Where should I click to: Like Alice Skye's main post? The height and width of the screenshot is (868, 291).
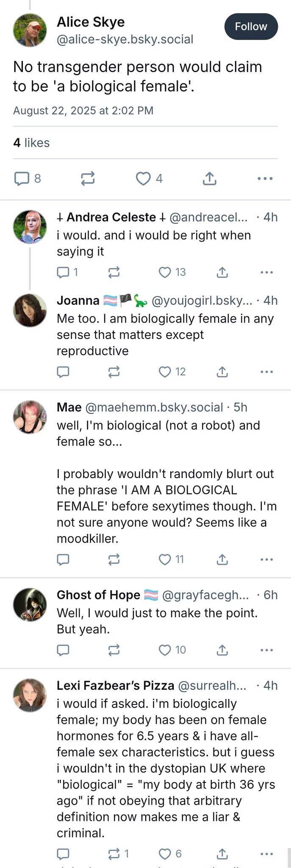click(143, 178)
